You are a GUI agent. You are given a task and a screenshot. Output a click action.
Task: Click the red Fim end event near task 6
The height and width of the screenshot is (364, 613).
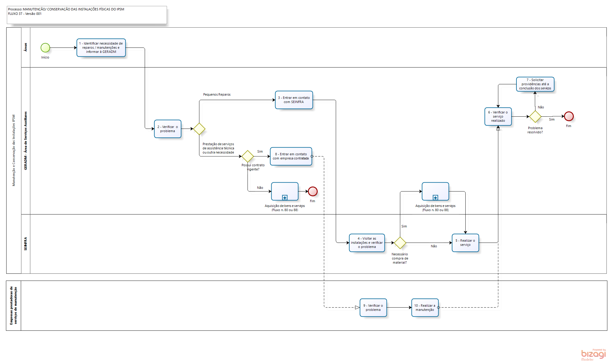coord(569,116)
